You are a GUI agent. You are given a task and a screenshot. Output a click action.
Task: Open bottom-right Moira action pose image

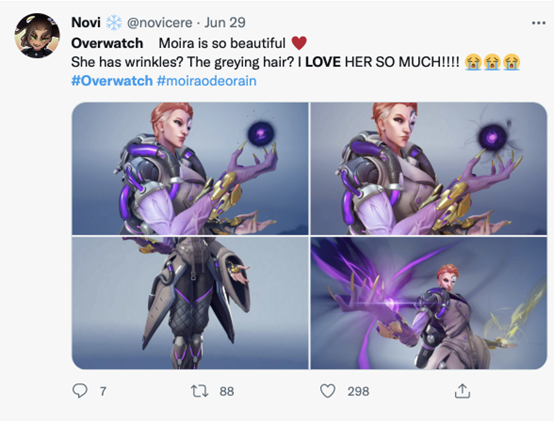(x=429, y=303)
